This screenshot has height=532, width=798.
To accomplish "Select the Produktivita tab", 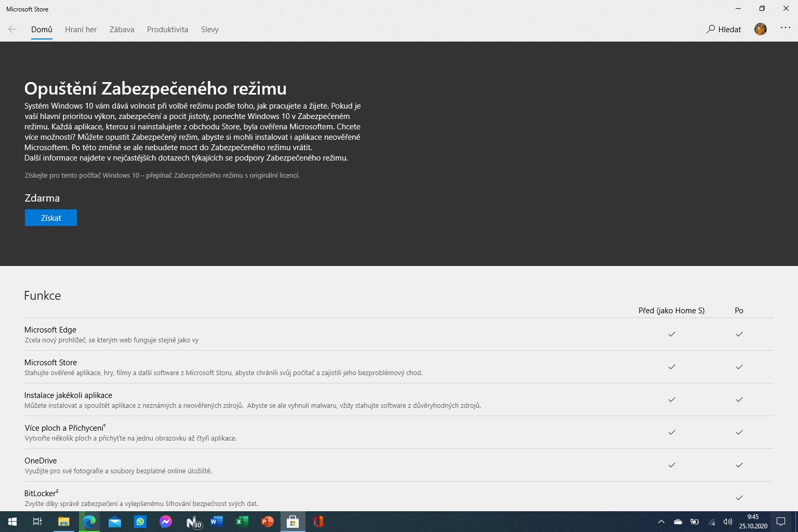I will [x=167, y=30].
